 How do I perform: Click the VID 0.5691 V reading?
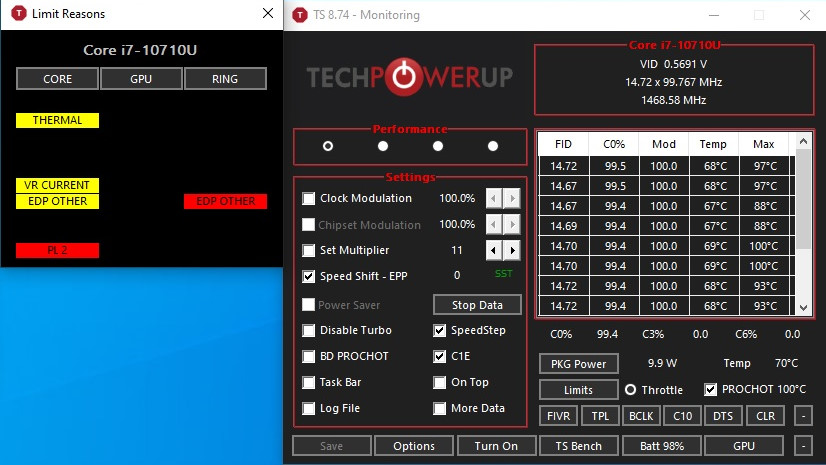point(674,64)
